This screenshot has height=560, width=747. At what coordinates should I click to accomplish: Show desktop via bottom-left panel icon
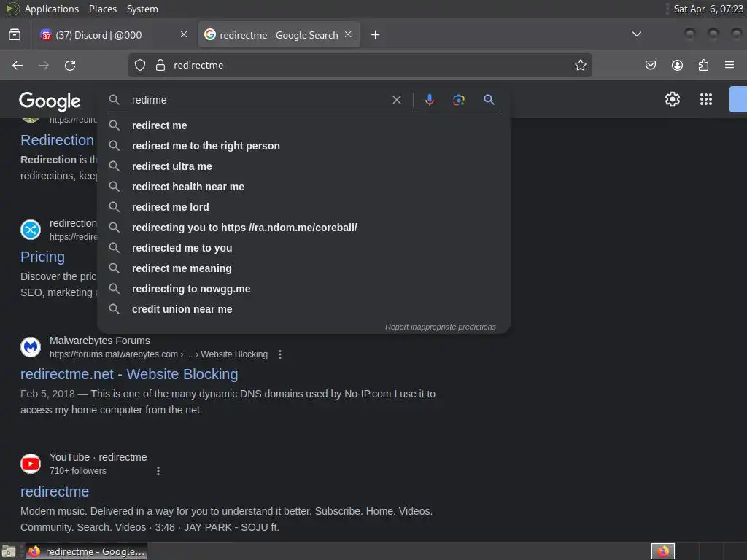(9, 551)
